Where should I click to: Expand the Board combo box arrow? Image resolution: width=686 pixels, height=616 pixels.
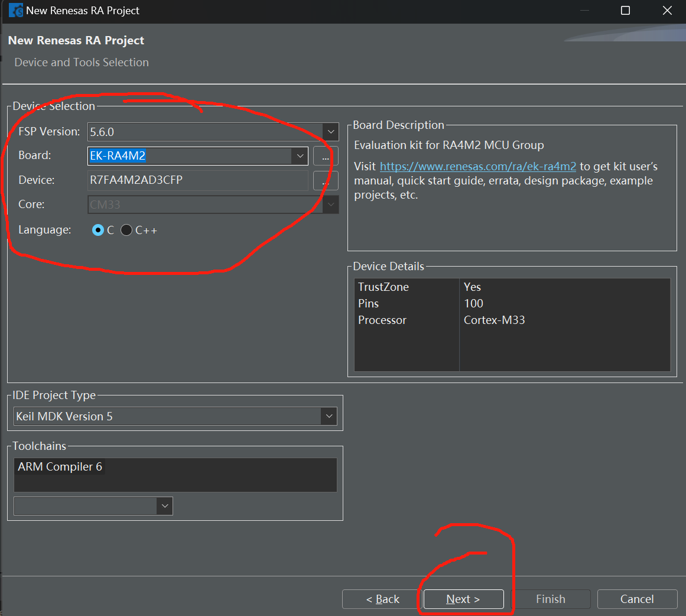coord(300,156)
